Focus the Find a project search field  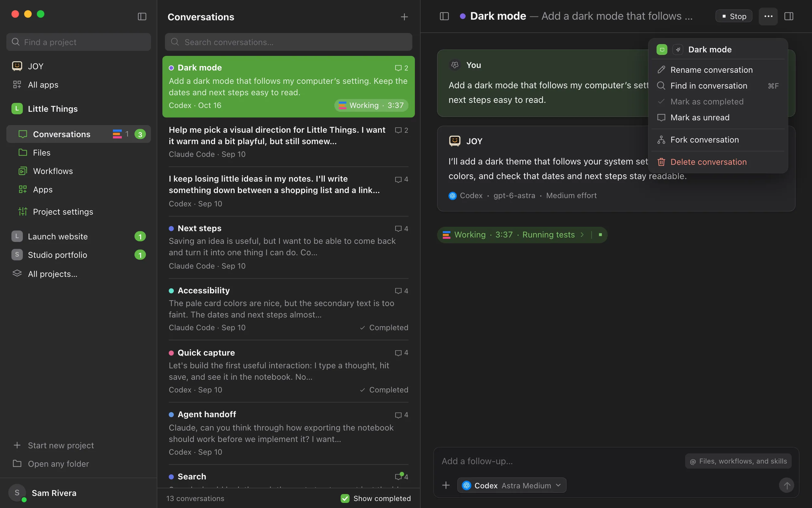click(79, 42)
